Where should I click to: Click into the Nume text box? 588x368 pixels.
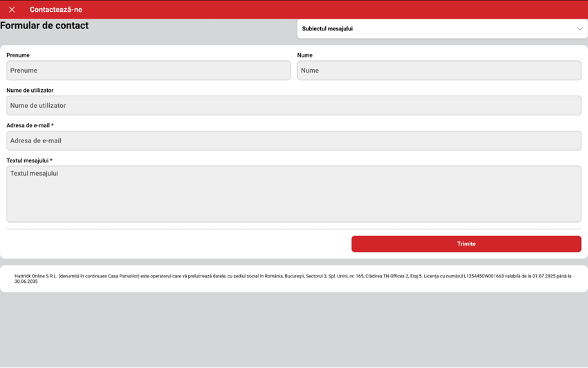(439, 71)
